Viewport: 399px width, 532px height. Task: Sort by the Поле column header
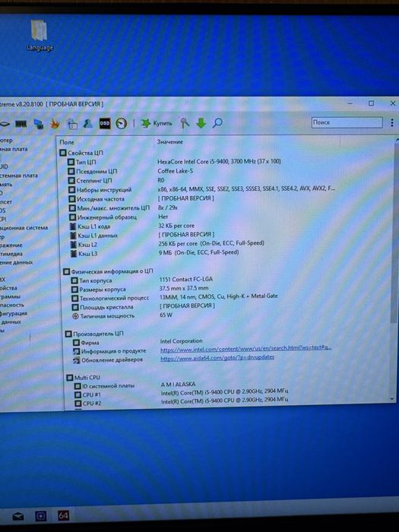67,142
